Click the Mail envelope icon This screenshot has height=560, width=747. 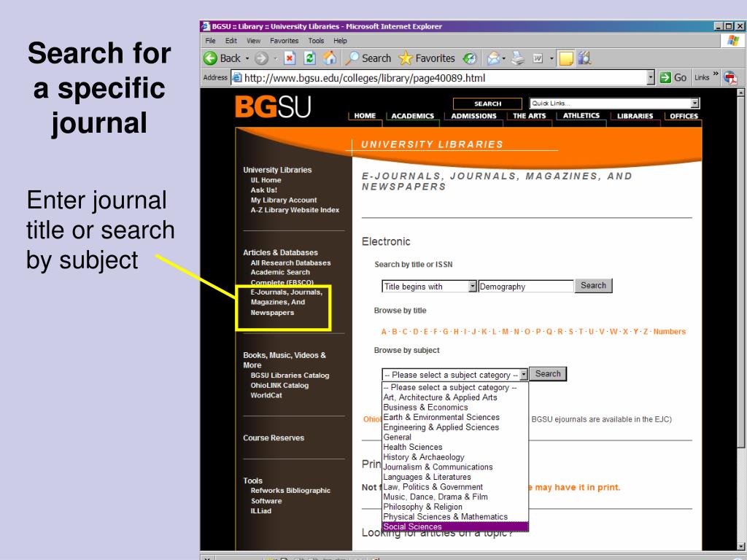click(494, 58)
